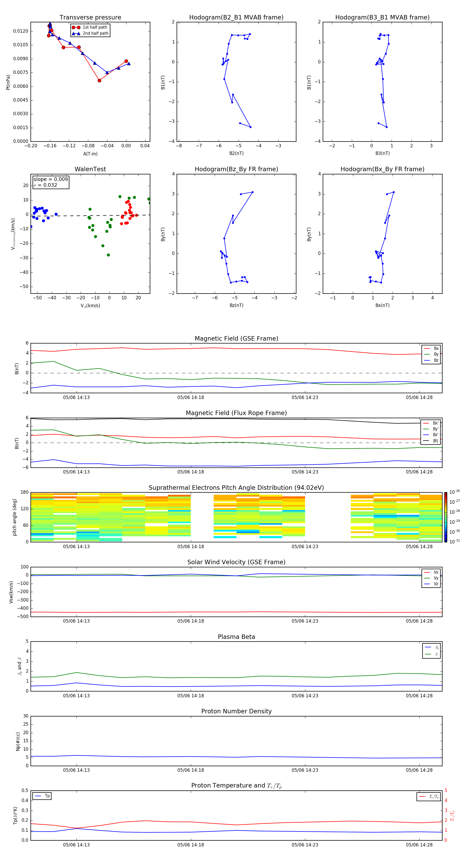Click the "Solar Wind Velocity (GSE Frame)" title
Screen dimensions: 473x868
point(236,562)
